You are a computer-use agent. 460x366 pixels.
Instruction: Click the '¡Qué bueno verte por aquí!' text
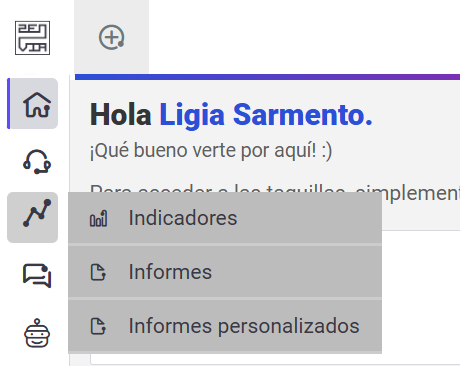[x=211, y=150]
